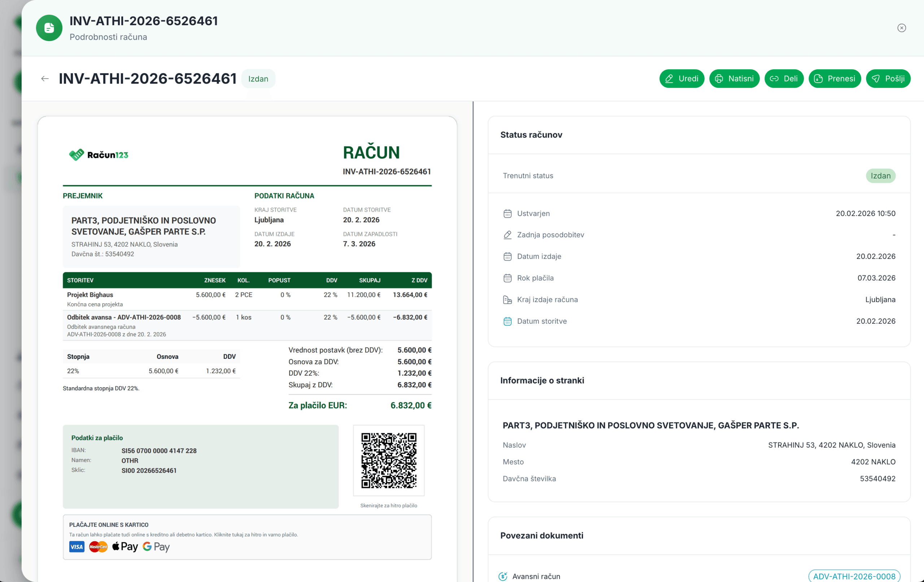
Task: Open linked advance invoice ADV-ATHI-2026-0008
Action: pos(854,576)
